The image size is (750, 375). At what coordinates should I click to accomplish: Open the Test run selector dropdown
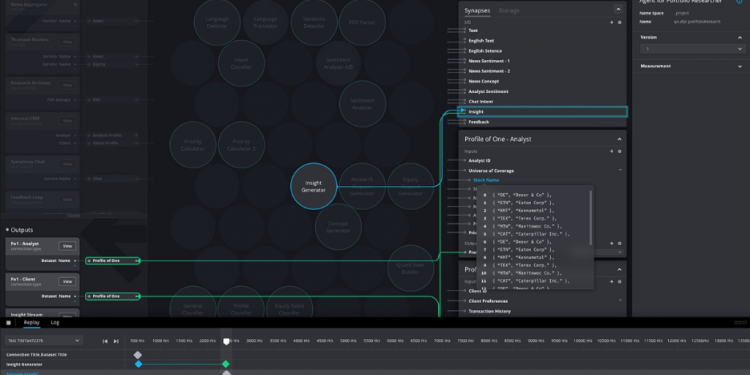tap(44, 341)
